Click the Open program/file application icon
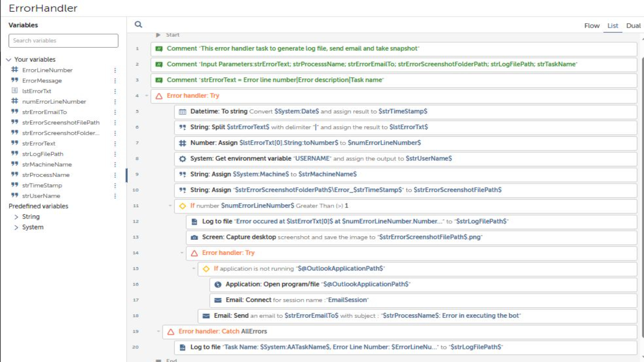Viewport: 644px width, 362px height. coord(218,285)
